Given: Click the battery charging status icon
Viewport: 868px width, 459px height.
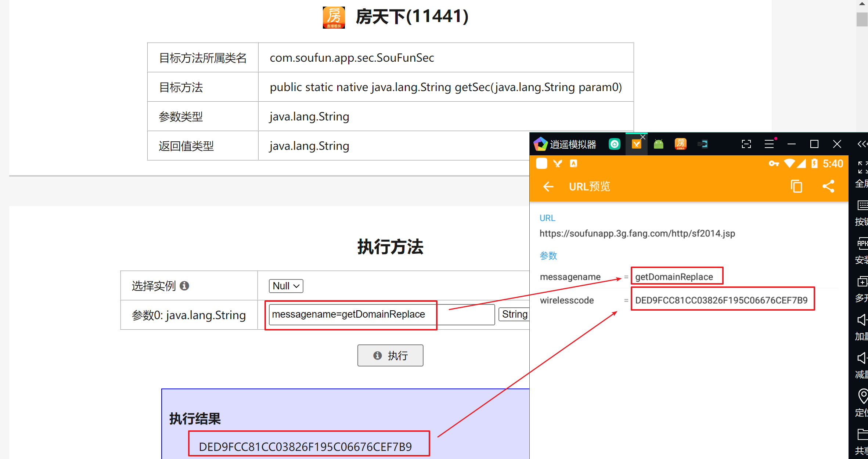Looking at the screenshot, I should click(814, 163).
